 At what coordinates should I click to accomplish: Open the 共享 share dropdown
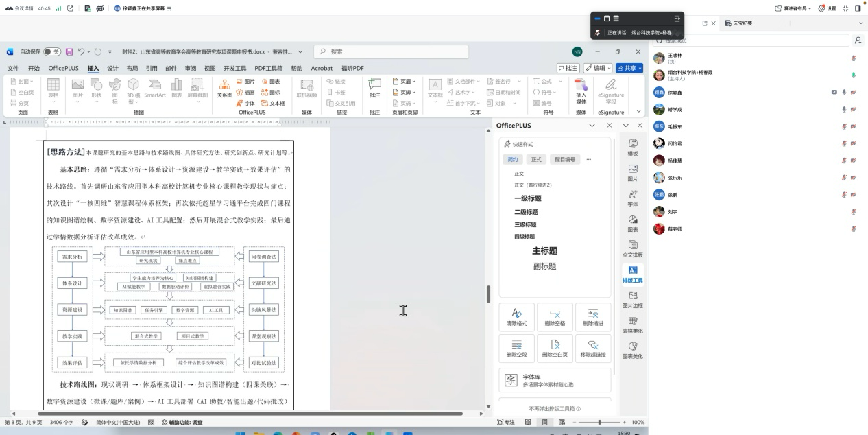[629, 68]
